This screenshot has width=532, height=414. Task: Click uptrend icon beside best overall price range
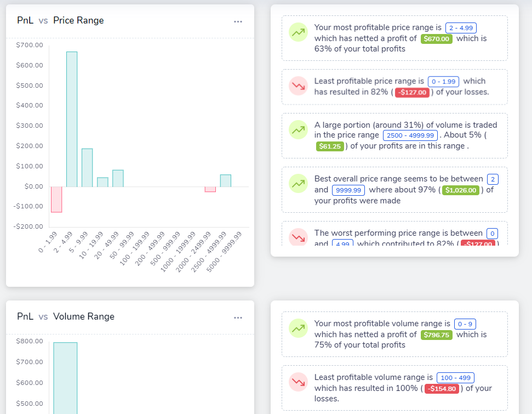[x=298, y=184]
